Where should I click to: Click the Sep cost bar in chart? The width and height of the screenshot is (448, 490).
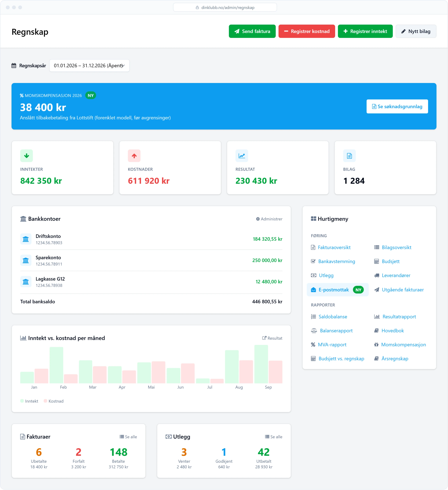click(x=276, y=372)
